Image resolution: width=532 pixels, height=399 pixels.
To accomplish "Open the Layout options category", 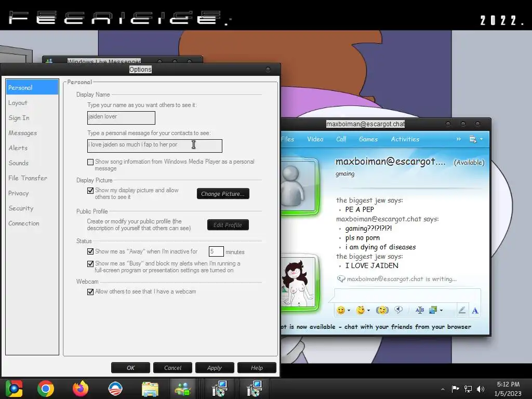I will [32, 103].
